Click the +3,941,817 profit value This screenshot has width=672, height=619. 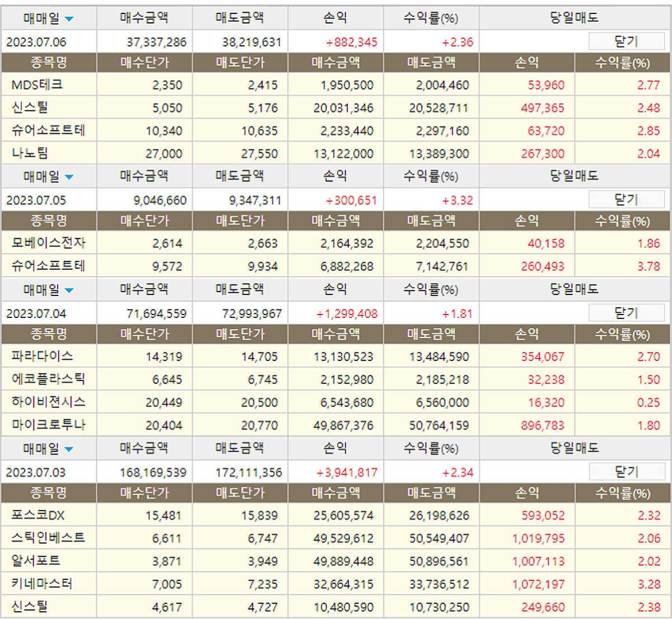coord(347,472)
